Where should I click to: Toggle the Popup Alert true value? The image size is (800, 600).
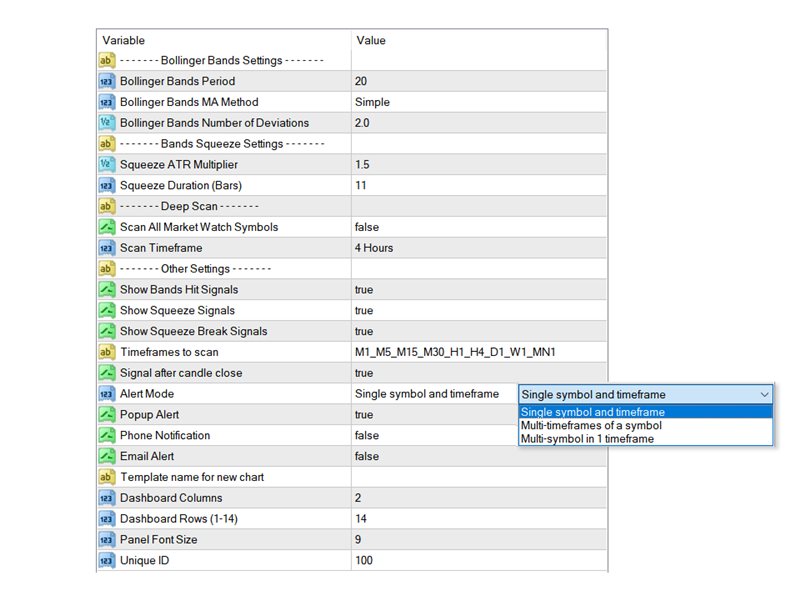(364, 414)
